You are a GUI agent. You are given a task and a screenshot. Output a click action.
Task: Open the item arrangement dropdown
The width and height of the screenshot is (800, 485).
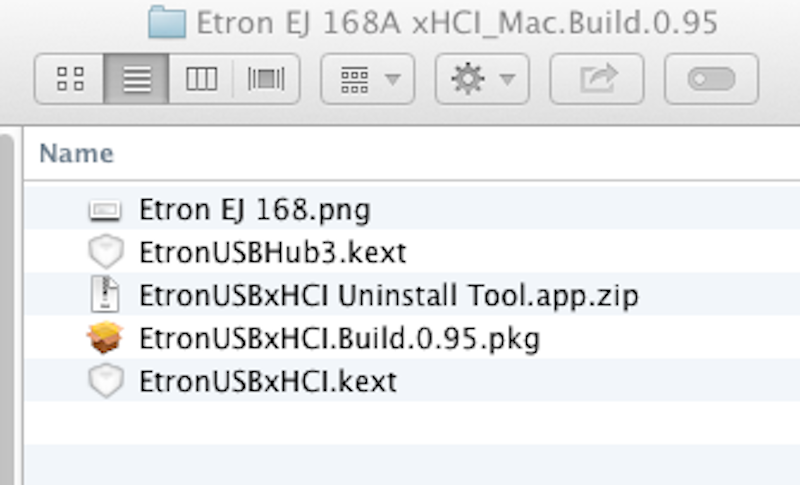point(367,79)
